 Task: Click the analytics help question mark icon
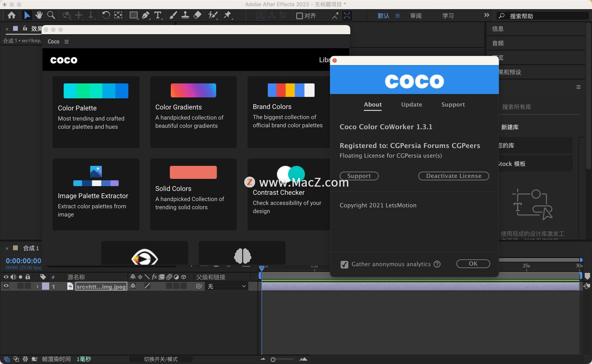437,264
